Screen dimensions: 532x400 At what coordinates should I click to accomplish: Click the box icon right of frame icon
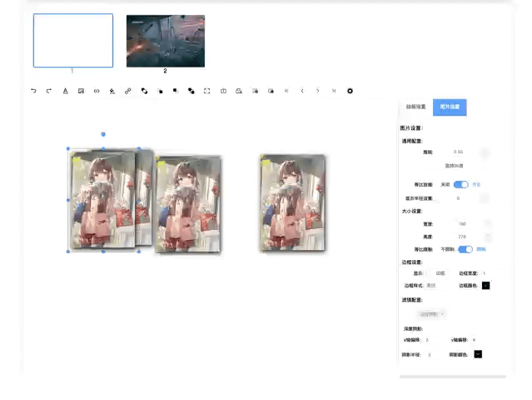(x=223, y=91)
